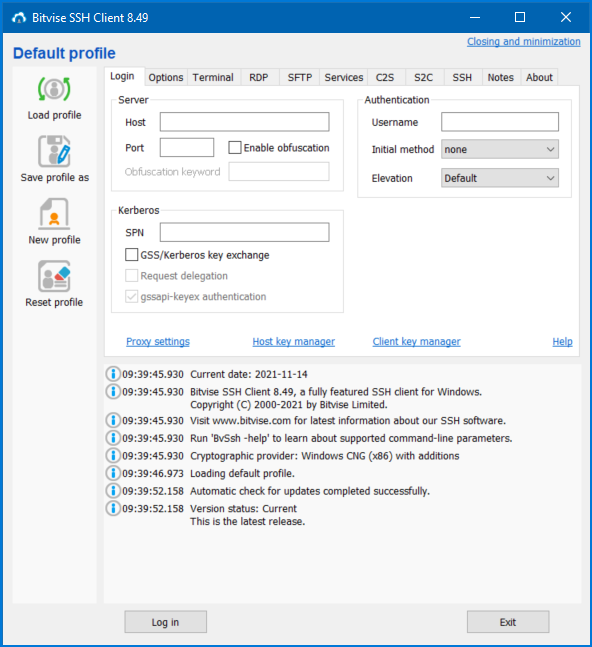Screen dimensions: 592x647
Task: Click the Exit button
Action: click(508, 622)
